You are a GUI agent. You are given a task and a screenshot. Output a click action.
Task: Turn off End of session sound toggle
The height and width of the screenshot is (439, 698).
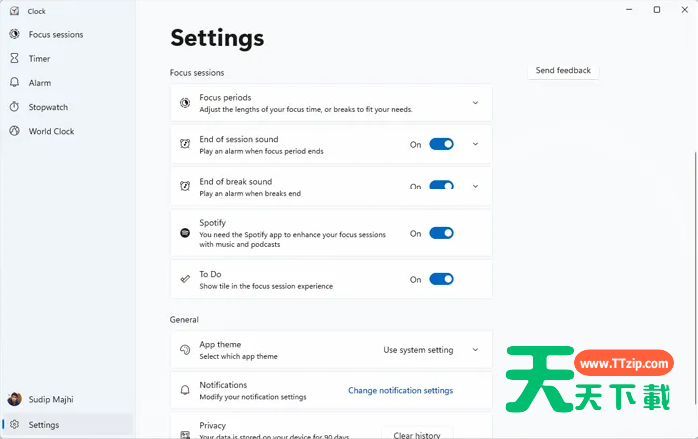pyautogui.click(x=441, y=144)
